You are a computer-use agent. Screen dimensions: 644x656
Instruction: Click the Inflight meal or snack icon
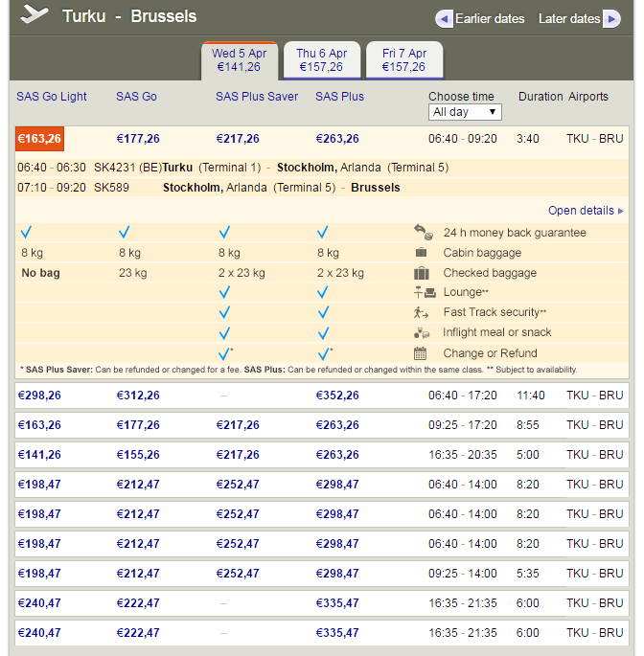[422, 332]
